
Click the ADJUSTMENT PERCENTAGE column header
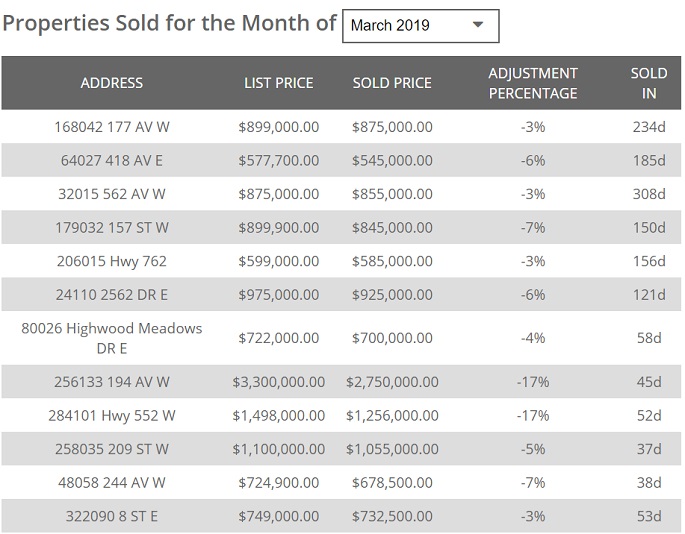coord(532,83)
